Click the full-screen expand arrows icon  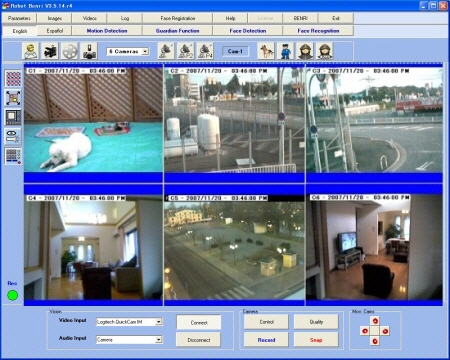click(x=13, y=98)
